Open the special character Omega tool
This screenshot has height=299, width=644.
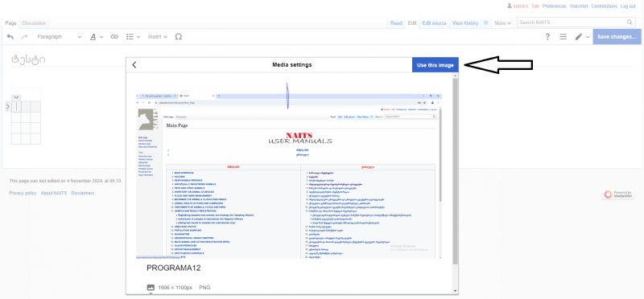coord(178,37)
